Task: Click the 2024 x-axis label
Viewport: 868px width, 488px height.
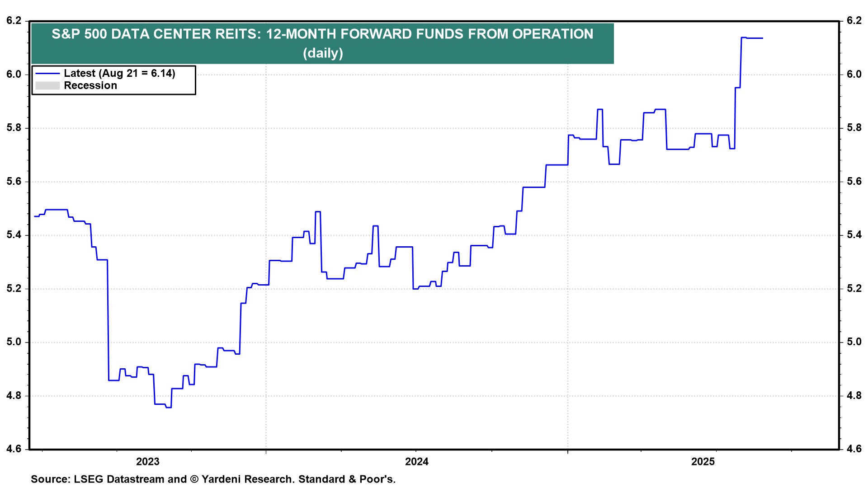Action: click(416, 461)
